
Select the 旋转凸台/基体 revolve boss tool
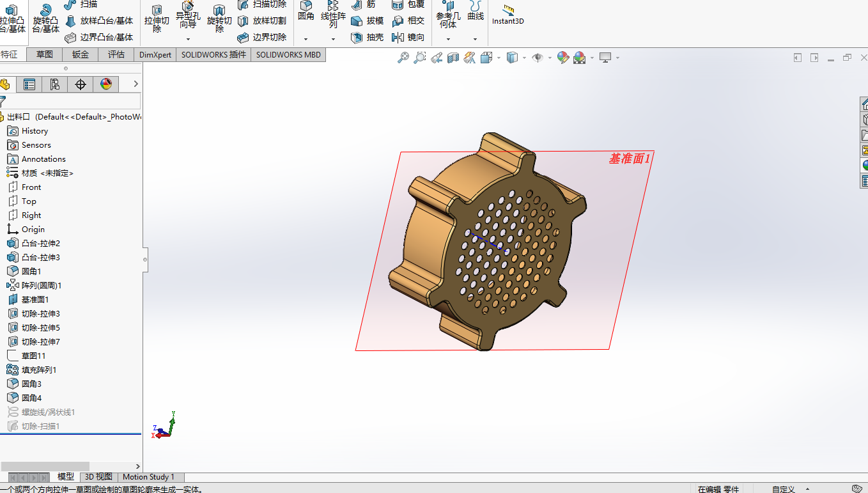[x=45, y=18]
